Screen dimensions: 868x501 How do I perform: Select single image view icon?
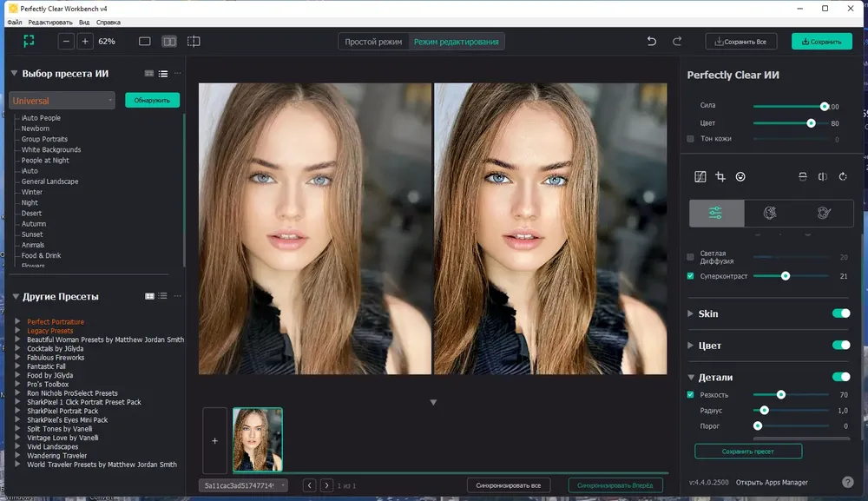click(144, 42)
